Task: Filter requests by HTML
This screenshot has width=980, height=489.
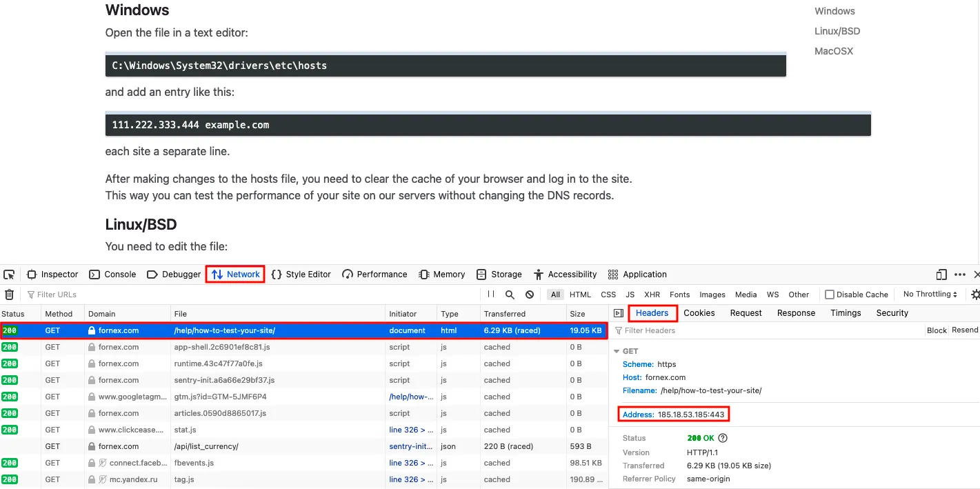Action: [580, 295]
